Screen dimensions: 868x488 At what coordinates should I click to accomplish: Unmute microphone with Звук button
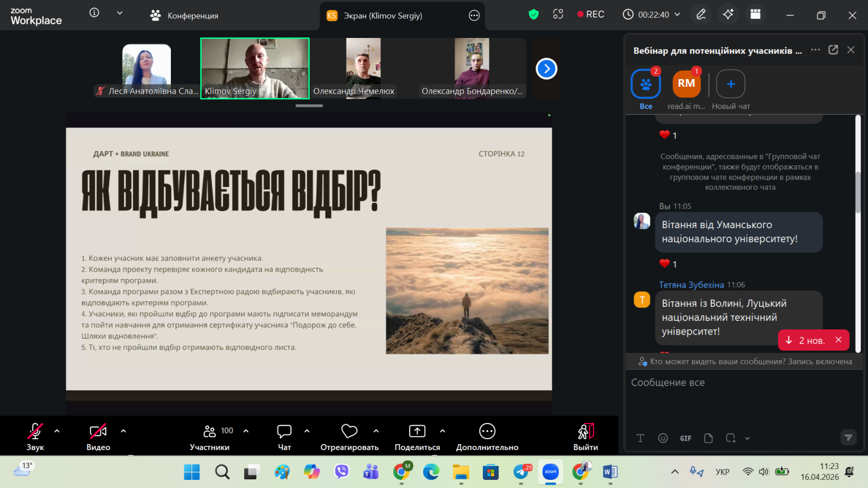tap(35, 435)
